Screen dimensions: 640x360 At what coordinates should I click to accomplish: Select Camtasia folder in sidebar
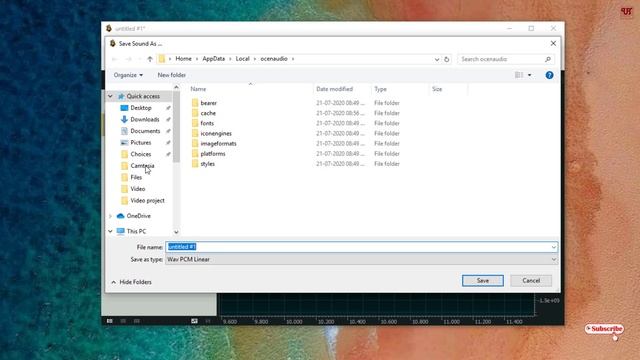[142, 166]
